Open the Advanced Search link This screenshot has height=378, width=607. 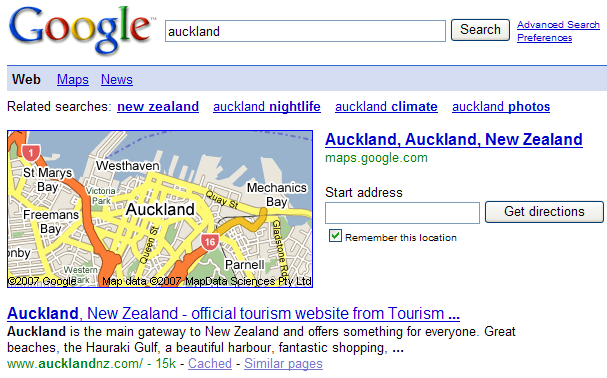pos(558,25)
